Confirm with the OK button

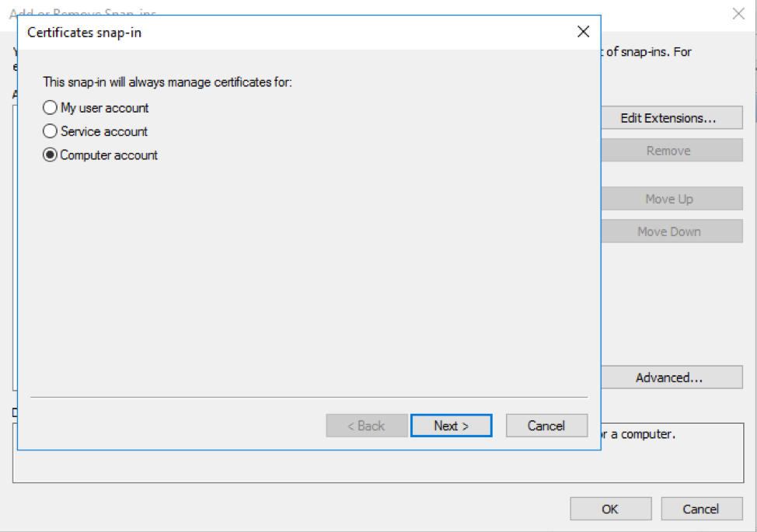(x=610, y=509)
